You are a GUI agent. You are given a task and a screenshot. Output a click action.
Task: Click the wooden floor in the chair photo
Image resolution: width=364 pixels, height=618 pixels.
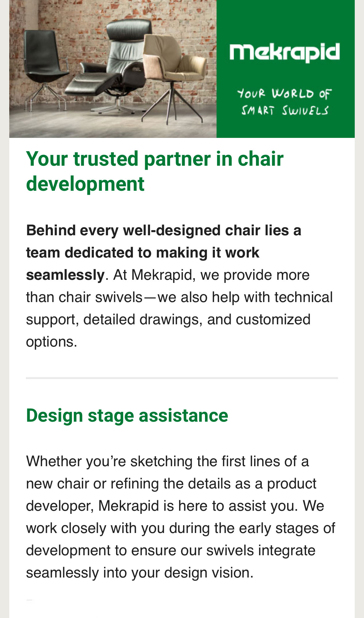tap(113, 125)
